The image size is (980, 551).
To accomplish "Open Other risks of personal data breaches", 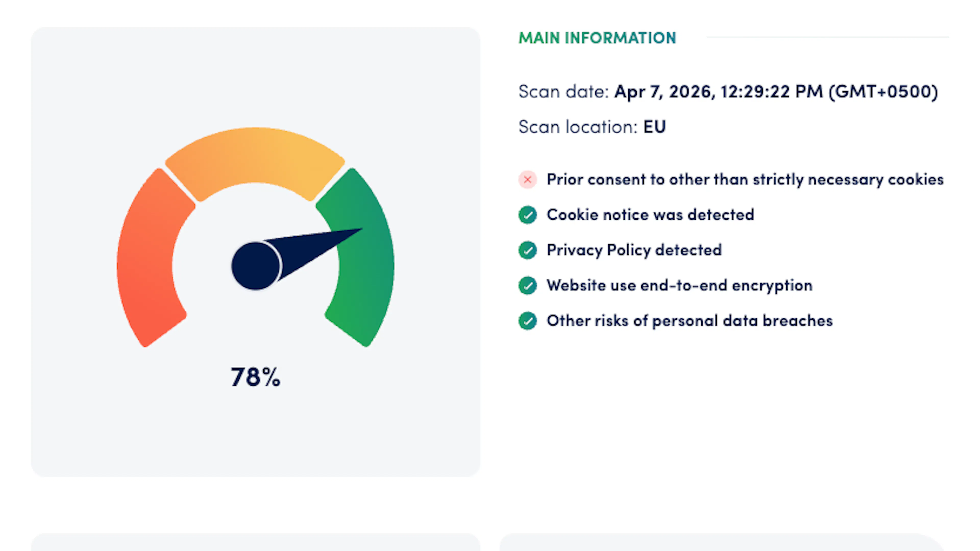I will (690, 321).
